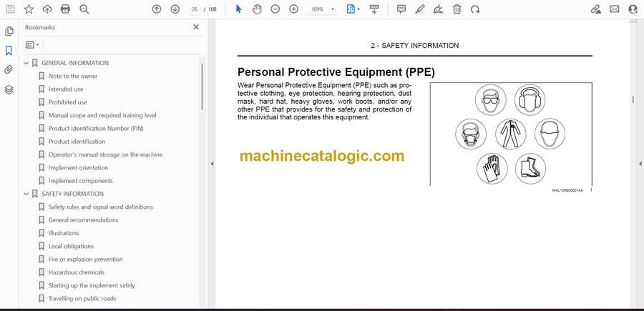Jump to Prohibited use bookmark
Viewport: 644px width, 311px height.
click(x=68, y=102)
